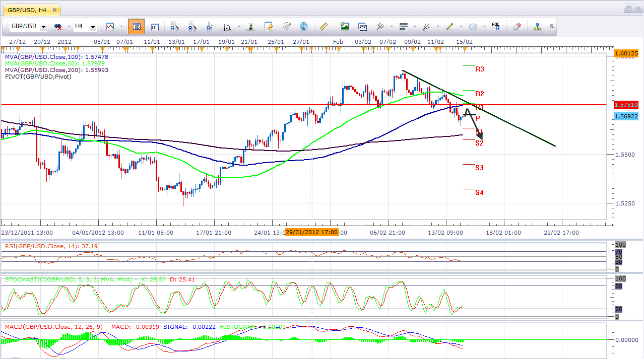Viewport: 644px width, 359px height.
Task: Click the orange 1.60125 price tag
Action: pyautogui.click(x=627, y=53)
